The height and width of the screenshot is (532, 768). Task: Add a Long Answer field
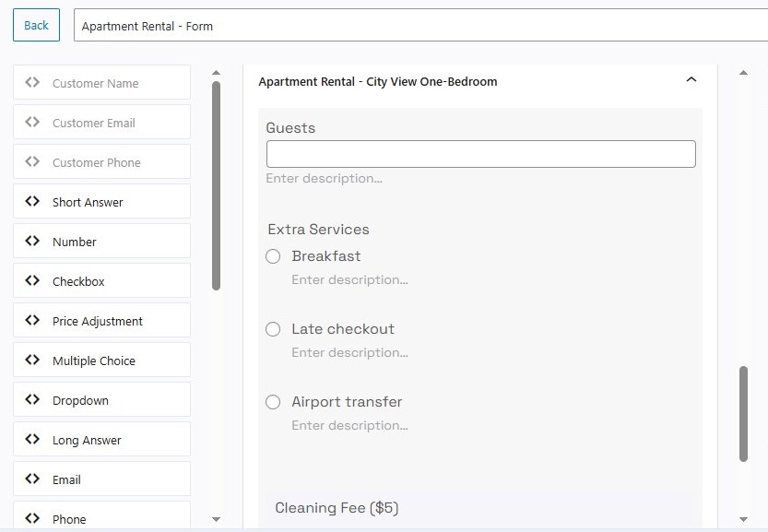pos(101,440)
